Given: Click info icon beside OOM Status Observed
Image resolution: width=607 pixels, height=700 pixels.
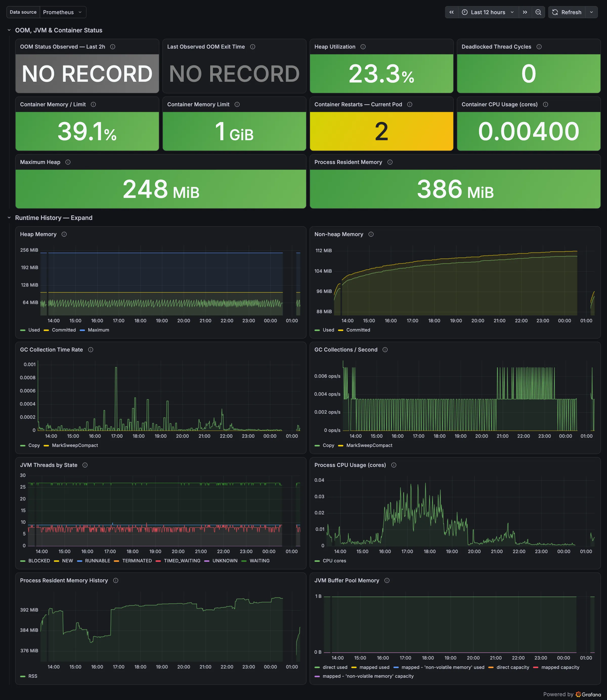Looking at the screenshot, I should [x=113, y=47].
